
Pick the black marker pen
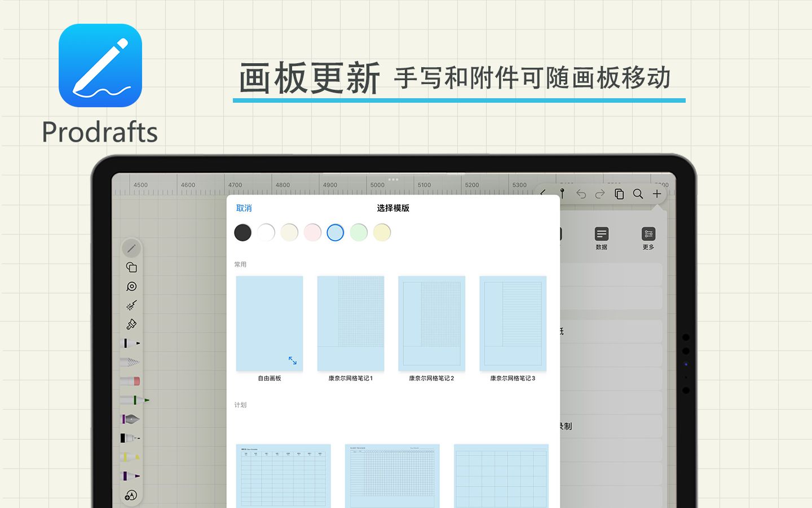click(x=131, y=343)
